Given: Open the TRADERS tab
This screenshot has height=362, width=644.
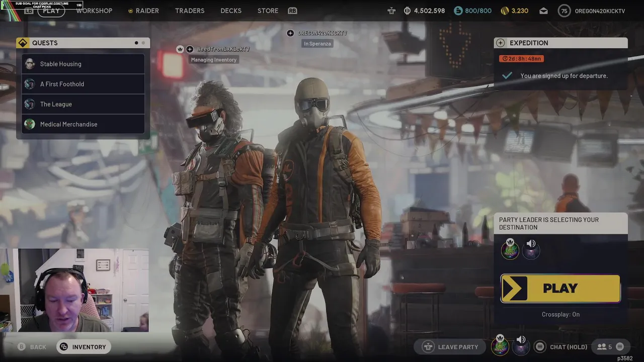Looking at the screenshot, I should click(x=190, y=11).
